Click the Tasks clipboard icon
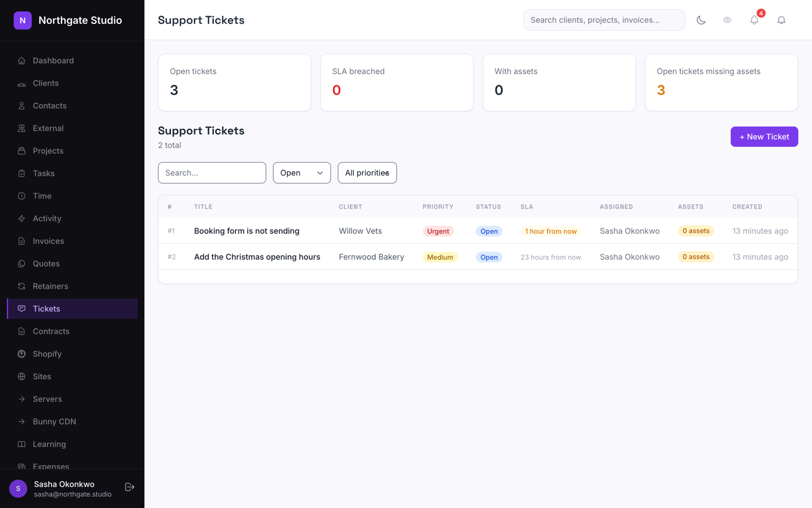Image resolution: width=812 pixels, height=508 pixels. tap(21, 174)
